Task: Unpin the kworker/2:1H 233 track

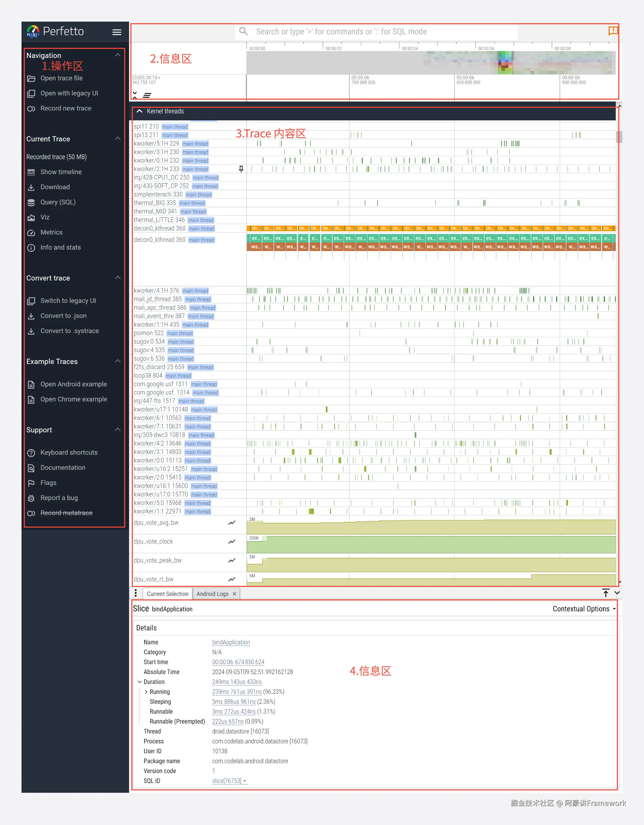Action: click(x=241, y=169)
